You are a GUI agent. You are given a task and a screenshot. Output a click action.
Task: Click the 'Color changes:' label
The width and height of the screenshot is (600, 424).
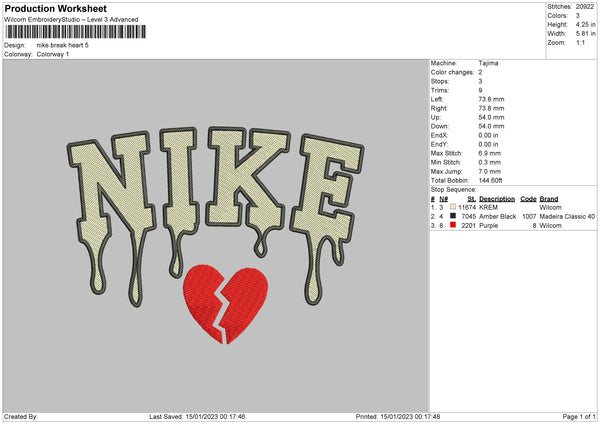pos(452,72)
